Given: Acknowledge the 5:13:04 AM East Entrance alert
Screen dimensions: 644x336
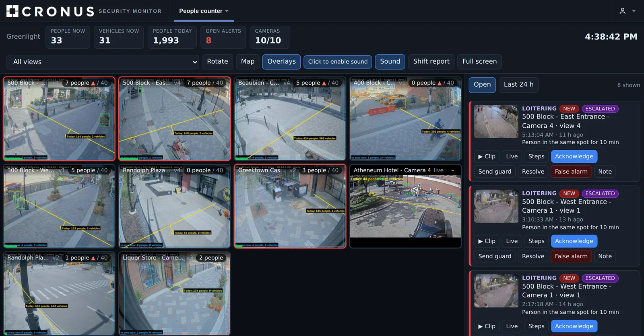Looking at the screenshot, I should click(x=574, y=156).
